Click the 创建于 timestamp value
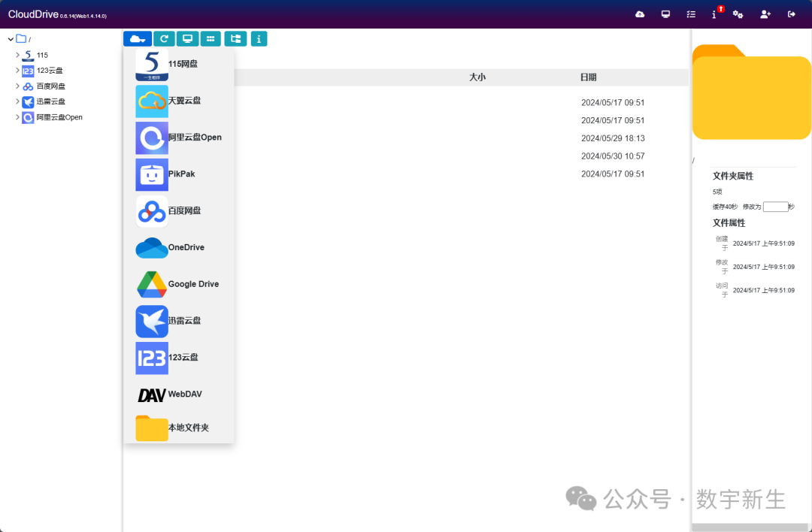 [763, 243]
